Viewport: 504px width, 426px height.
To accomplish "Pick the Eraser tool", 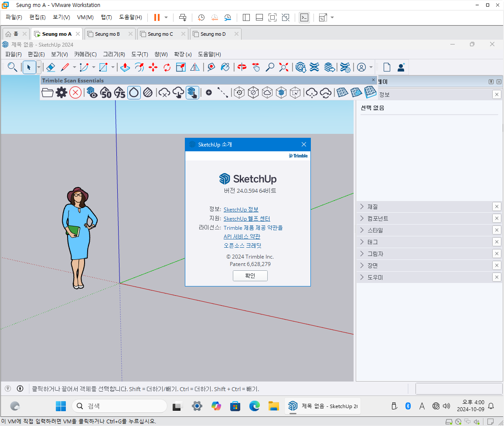I will [x=51, y=67].
